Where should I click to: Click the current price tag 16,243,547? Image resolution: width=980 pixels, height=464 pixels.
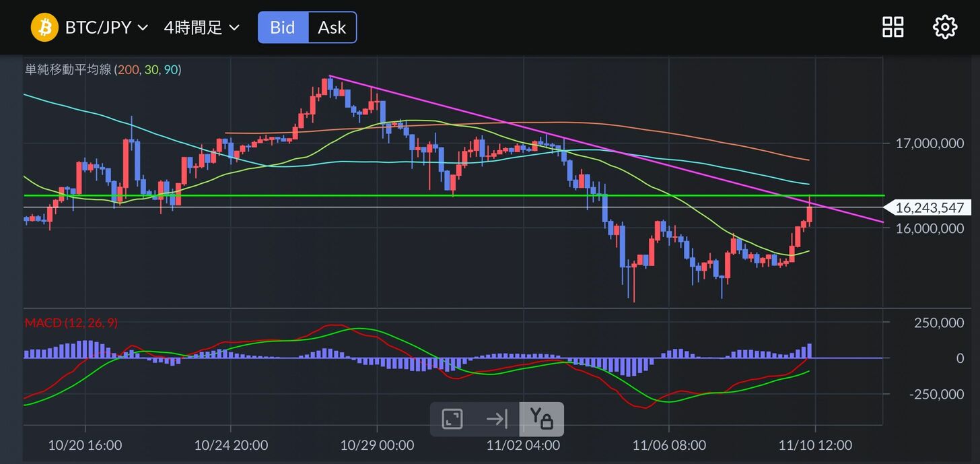pos(929,208)
